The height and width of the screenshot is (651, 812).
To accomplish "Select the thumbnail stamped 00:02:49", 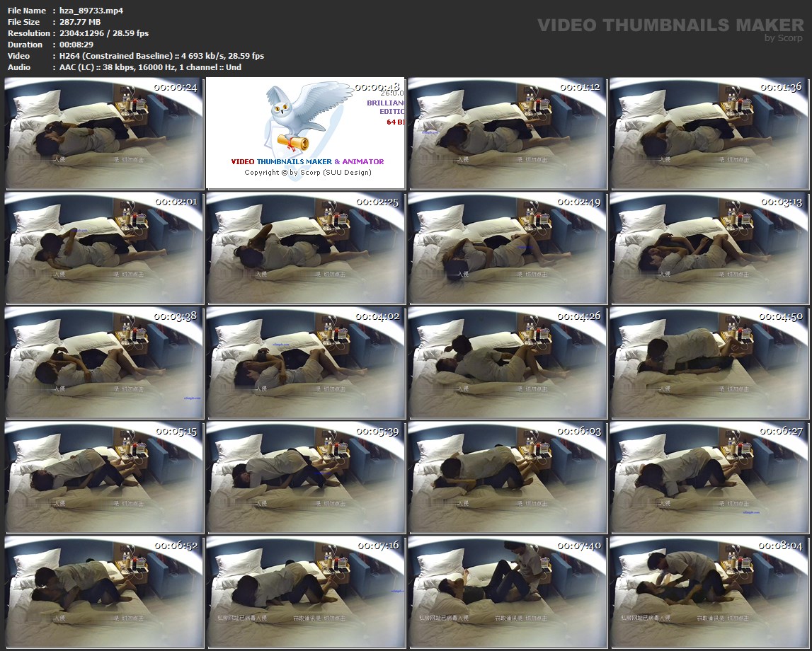I will 508,248.
